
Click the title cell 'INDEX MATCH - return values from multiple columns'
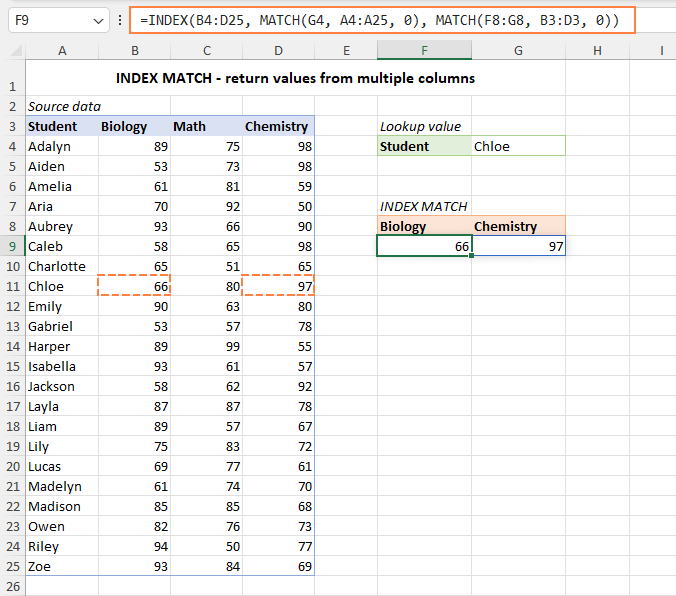(x=295, y=78)
